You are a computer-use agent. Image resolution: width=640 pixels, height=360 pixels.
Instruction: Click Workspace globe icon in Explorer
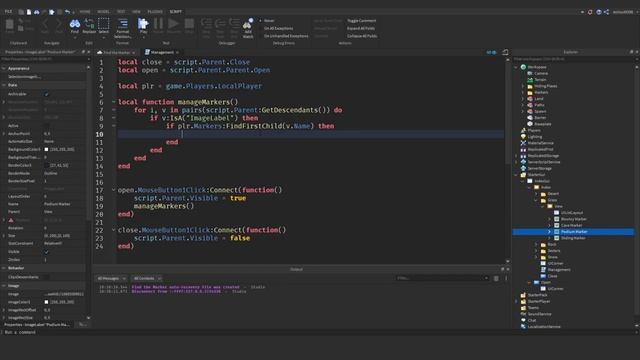[x=523, y=67]
